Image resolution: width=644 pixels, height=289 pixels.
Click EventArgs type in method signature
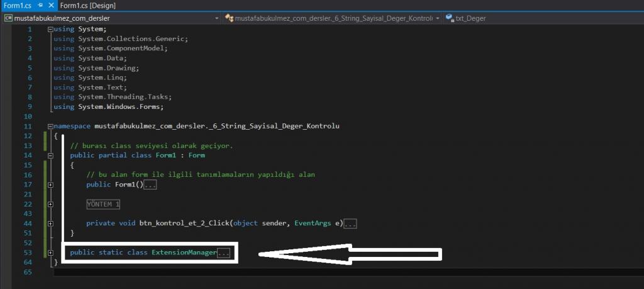click(313, 224)
